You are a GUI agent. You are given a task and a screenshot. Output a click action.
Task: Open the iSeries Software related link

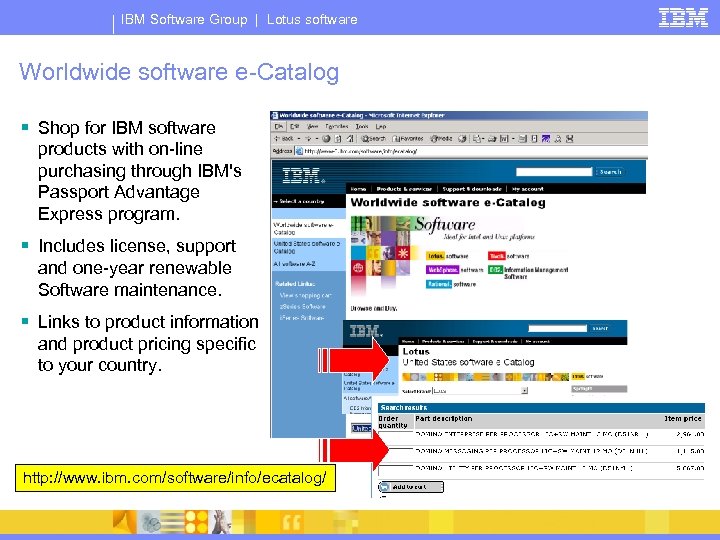point(302,317)
